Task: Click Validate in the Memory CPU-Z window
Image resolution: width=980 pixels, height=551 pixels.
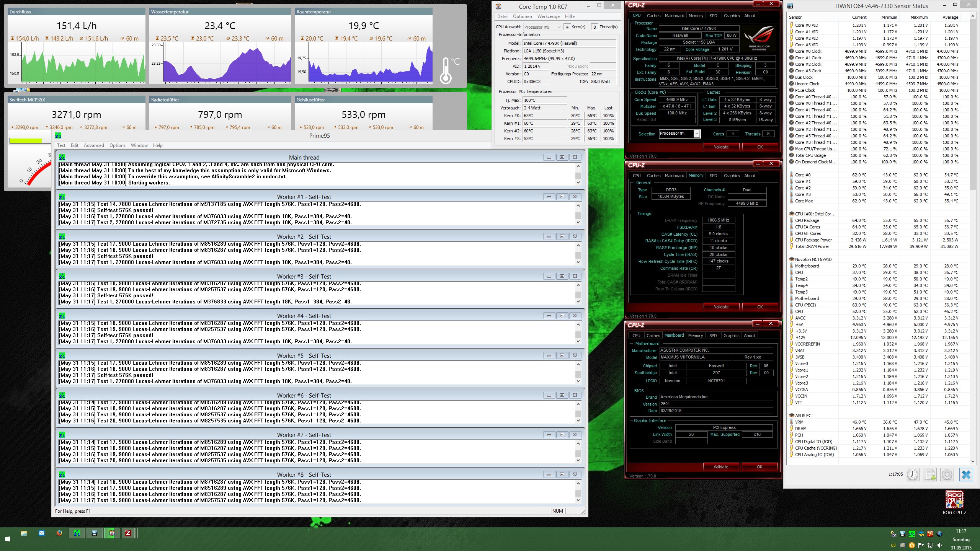Action: [721, 307]
